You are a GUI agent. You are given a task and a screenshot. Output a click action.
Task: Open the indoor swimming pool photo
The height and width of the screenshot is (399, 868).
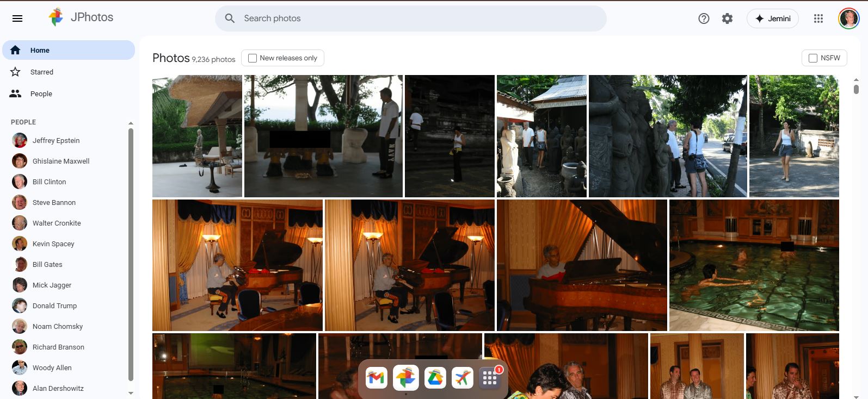[754, 265]
